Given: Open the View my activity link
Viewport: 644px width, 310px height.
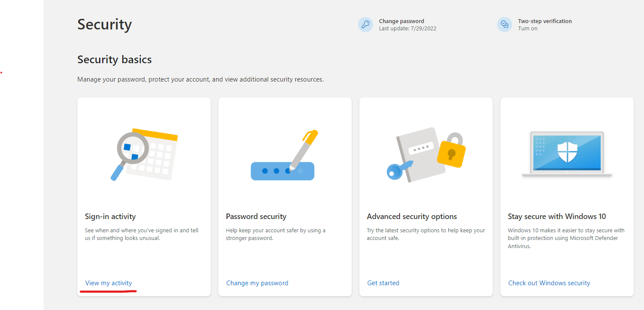Looking at the screenshot, I should (x=109, y=283).
